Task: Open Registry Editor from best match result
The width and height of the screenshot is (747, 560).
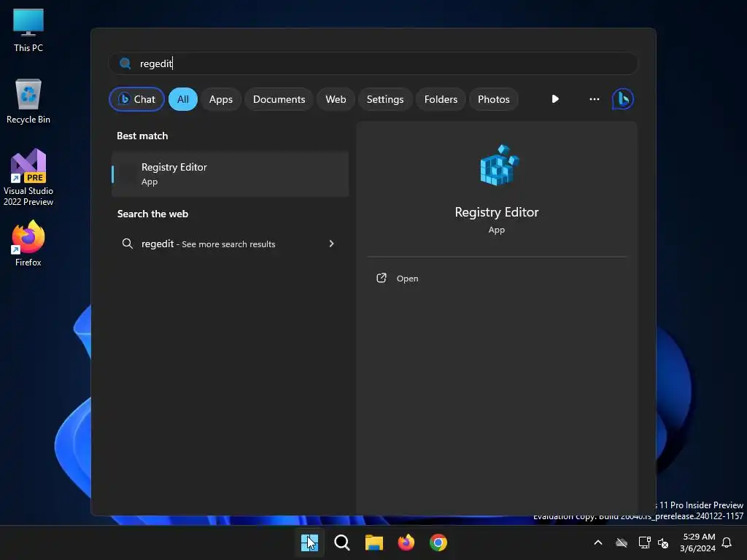Action: point(230,174)
